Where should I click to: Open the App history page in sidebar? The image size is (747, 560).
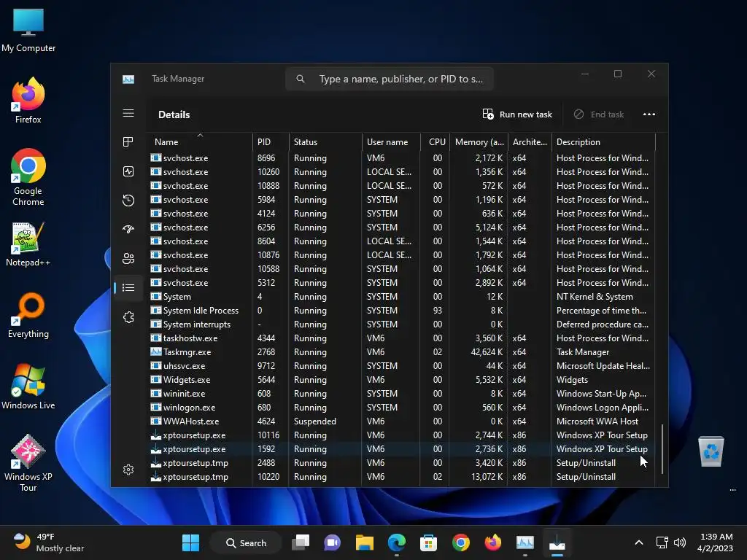click(128, 201)
